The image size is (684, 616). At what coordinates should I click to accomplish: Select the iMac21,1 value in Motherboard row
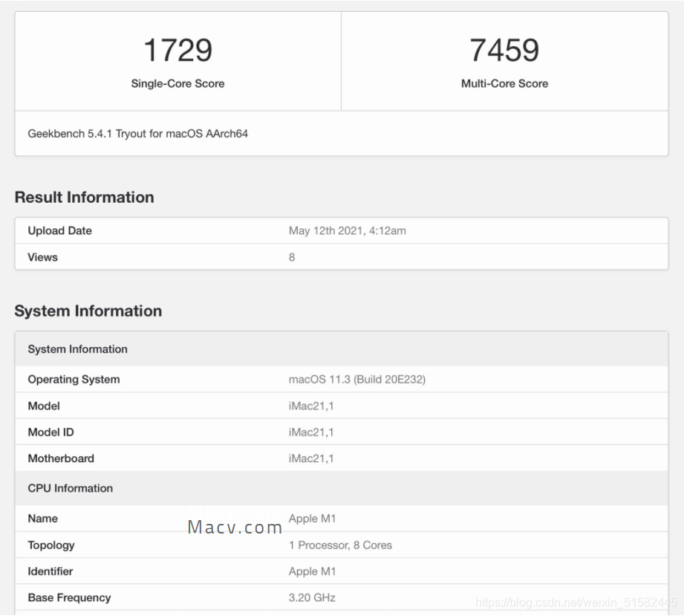(x=311, y=458)
